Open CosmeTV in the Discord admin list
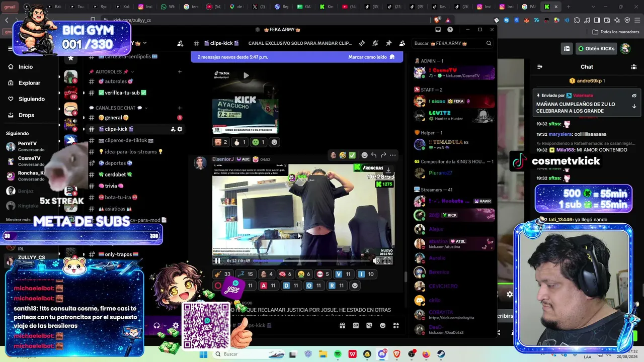Viewport: 644px width, 362px height. point(454,72)
